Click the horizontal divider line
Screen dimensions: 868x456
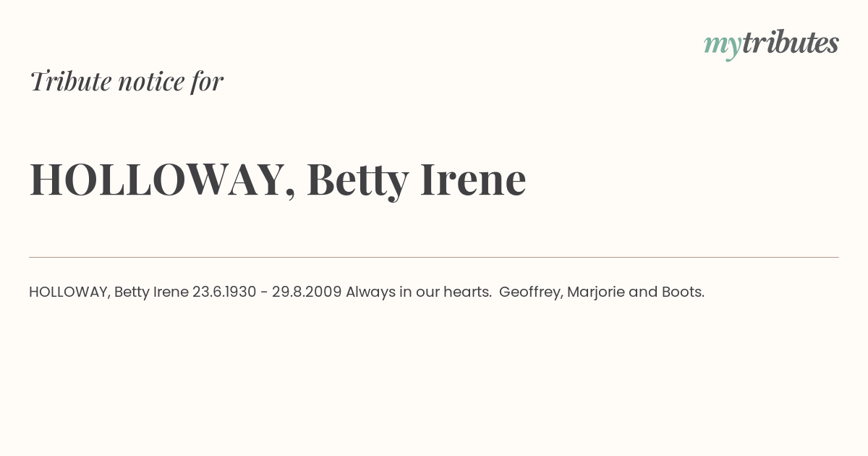coord(434,257)
